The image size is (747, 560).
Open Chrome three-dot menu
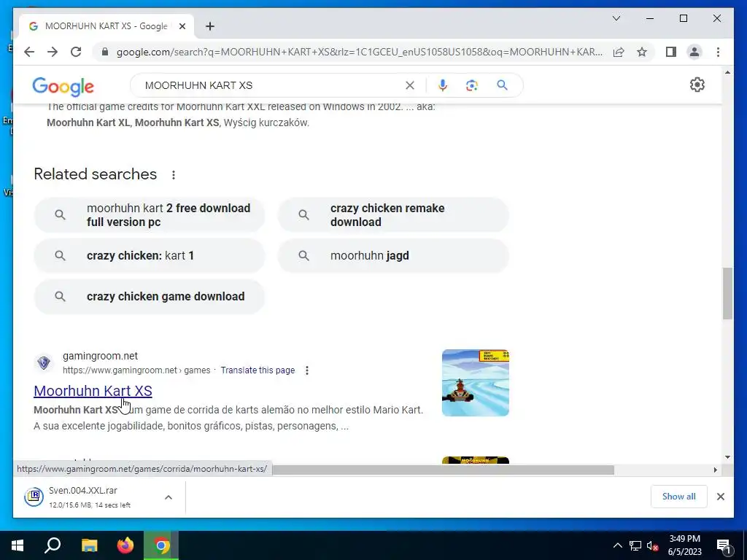pyautogui.click(x=718, y=52)
